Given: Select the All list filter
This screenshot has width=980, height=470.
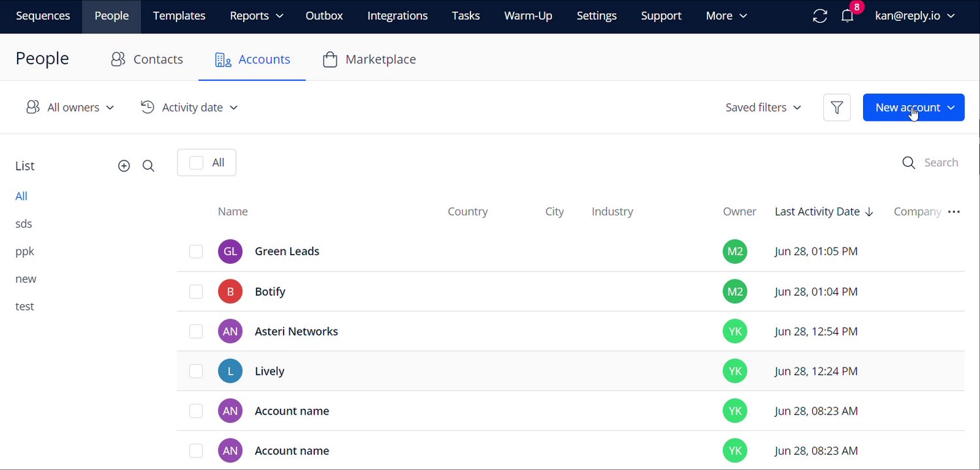Looking at the screenshot, I should tap(22, 196).
